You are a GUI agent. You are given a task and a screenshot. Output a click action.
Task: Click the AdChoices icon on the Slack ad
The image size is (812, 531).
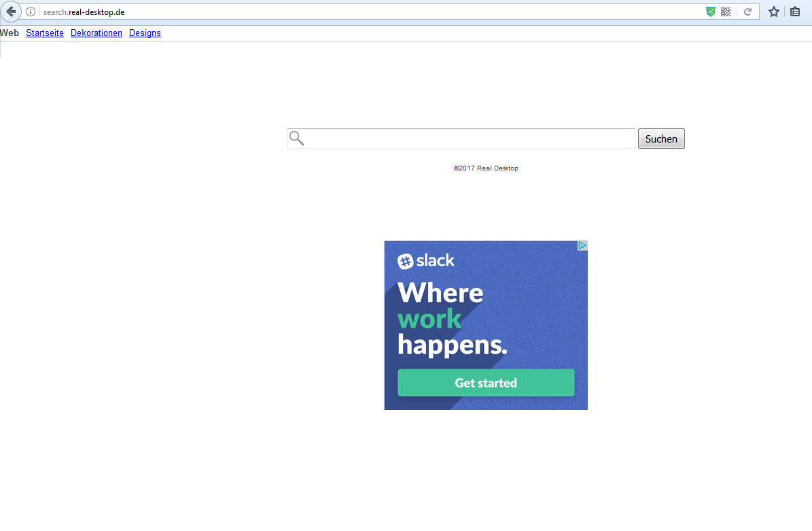(x=582, y=245)
